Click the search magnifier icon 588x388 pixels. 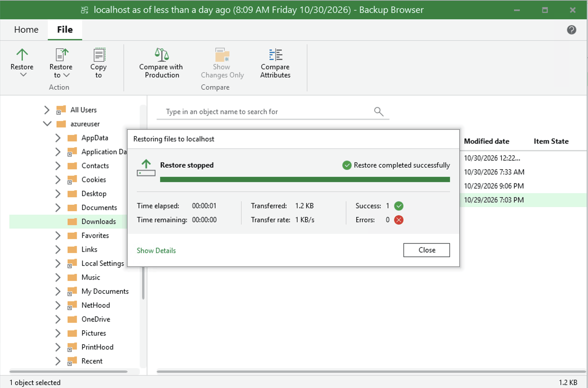378,111
